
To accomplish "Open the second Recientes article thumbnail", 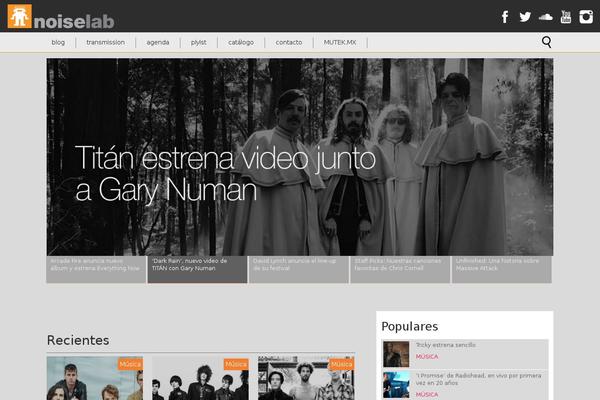I will 201,378.
